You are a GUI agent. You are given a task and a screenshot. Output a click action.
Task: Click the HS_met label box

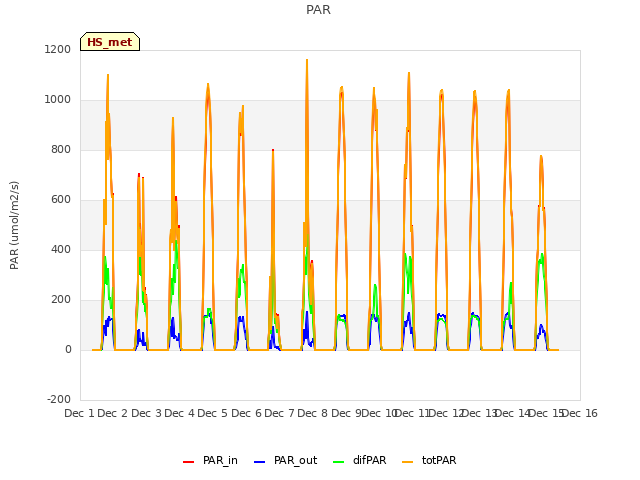[x=110, y=42]
